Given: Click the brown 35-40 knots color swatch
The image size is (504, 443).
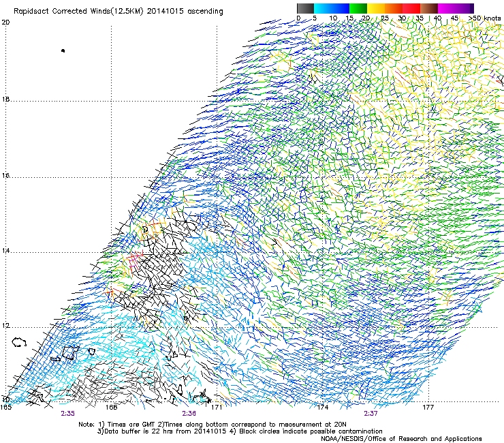Looking at the screenshot, I should 429,8.
